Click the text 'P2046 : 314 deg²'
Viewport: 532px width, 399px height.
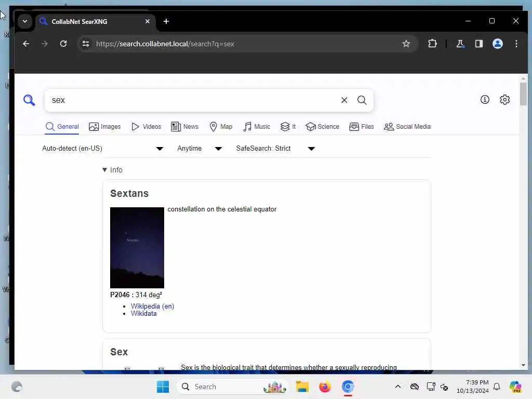[136, 295]
